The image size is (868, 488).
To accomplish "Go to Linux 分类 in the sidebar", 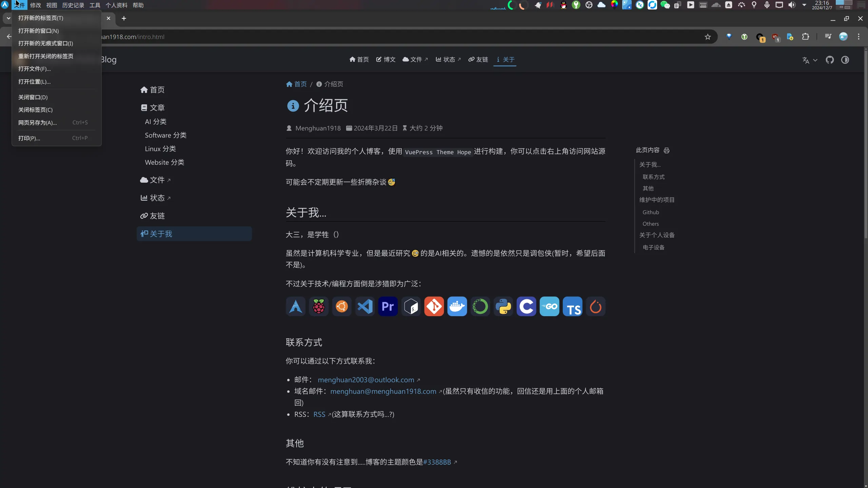I will point(160,149).
